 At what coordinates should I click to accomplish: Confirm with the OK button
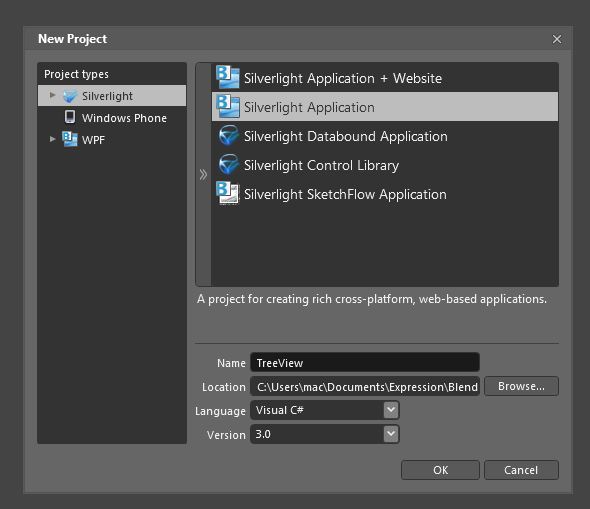click(x=440, y=470)
